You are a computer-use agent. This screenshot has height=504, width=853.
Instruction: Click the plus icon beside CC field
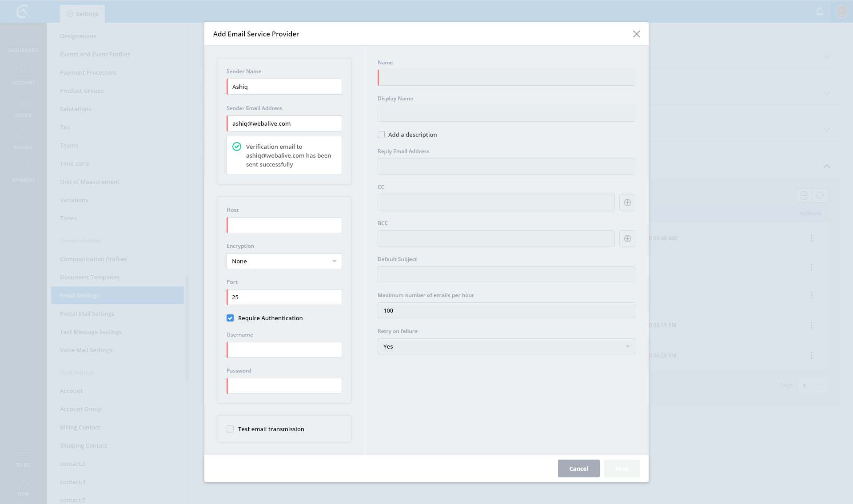click(x=627, y=202)
